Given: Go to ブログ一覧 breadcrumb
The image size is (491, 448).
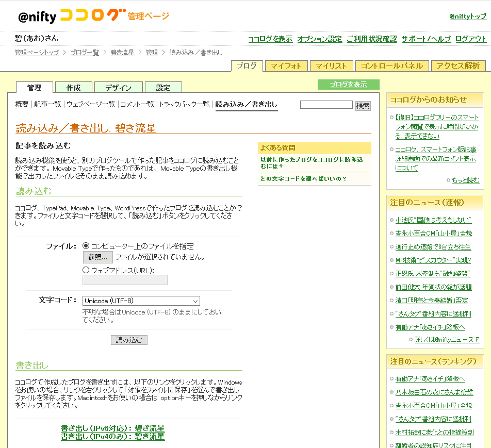Looking at the screenshot, I should click(x=85, y=53).
